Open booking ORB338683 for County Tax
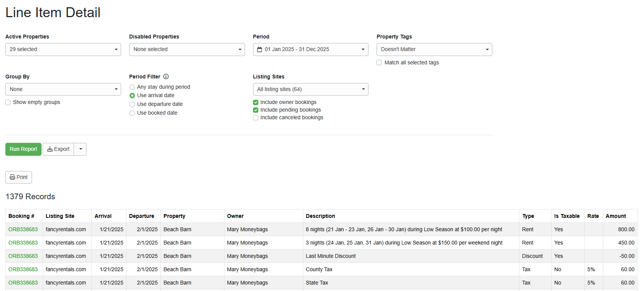This screenshot has width=644, height=291. tap(23, 269)
